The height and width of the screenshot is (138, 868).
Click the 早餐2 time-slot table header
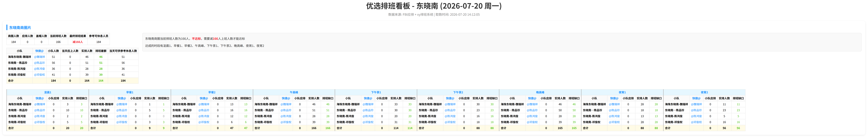212,92
